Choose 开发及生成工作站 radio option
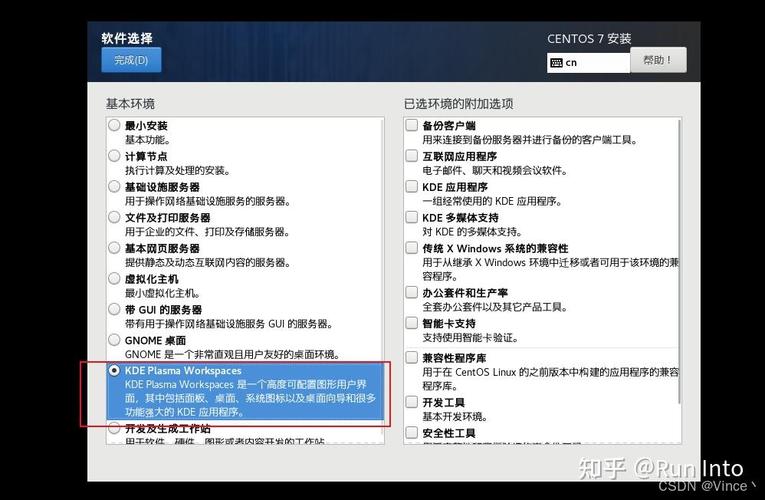Image resolution: width=765 pixels, height=500 pixels. 114,428
